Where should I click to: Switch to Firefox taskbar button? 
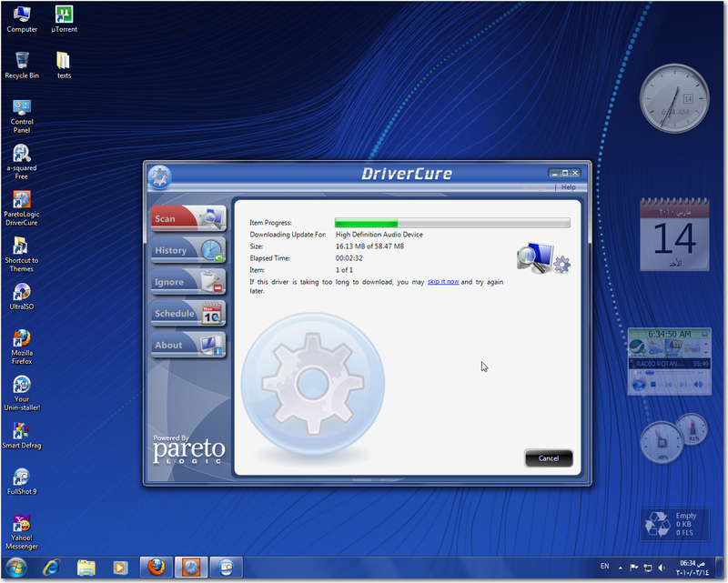157,568
